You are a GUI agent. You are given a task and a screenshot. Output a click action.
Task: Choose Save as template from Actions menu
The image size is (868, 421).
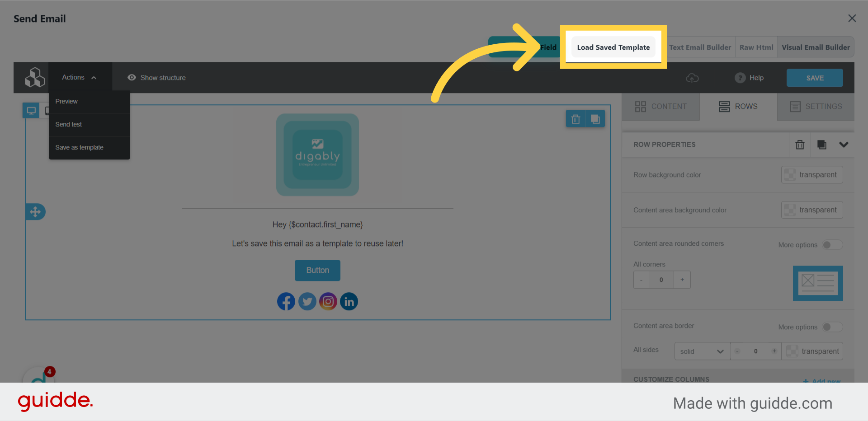click(x=90, y=147)
